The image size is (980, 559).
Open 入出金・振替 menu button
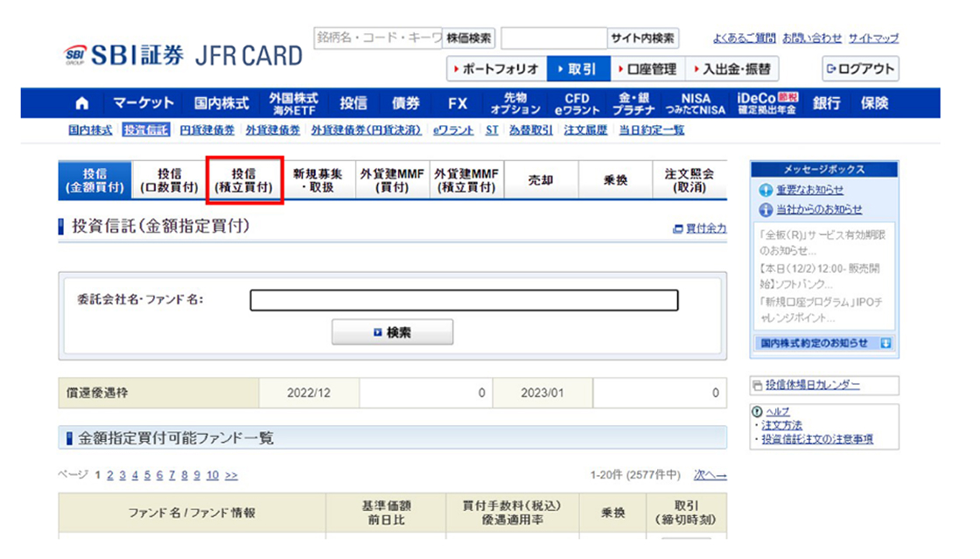pos(731,69)
